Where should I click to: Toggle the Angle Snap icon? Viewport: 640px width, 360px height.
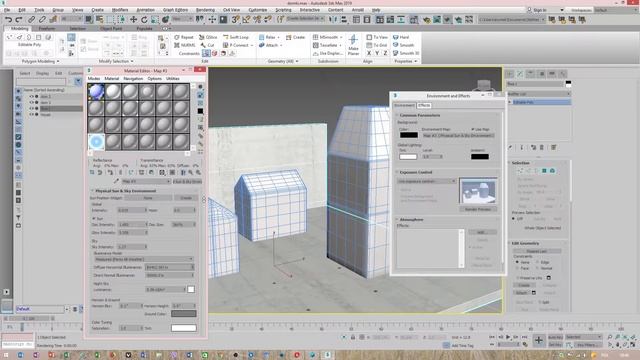pos(246,19)
